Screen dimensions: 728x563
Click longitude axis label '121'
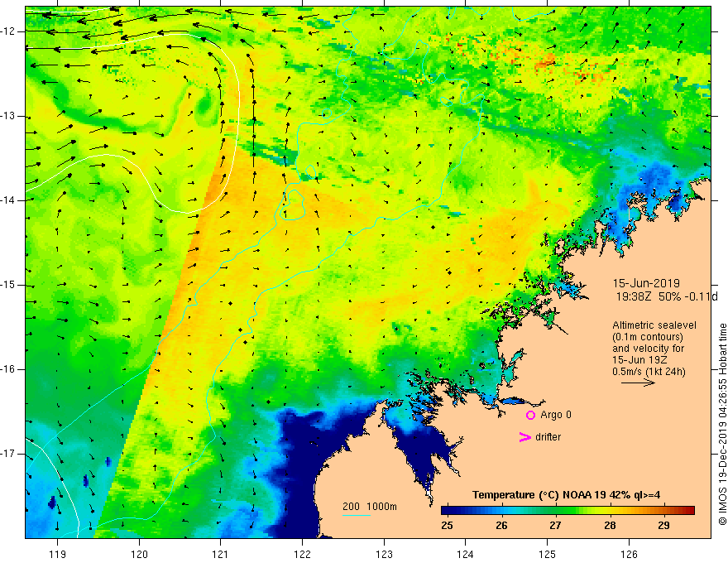pyautogui.click(x=220, y=554)
